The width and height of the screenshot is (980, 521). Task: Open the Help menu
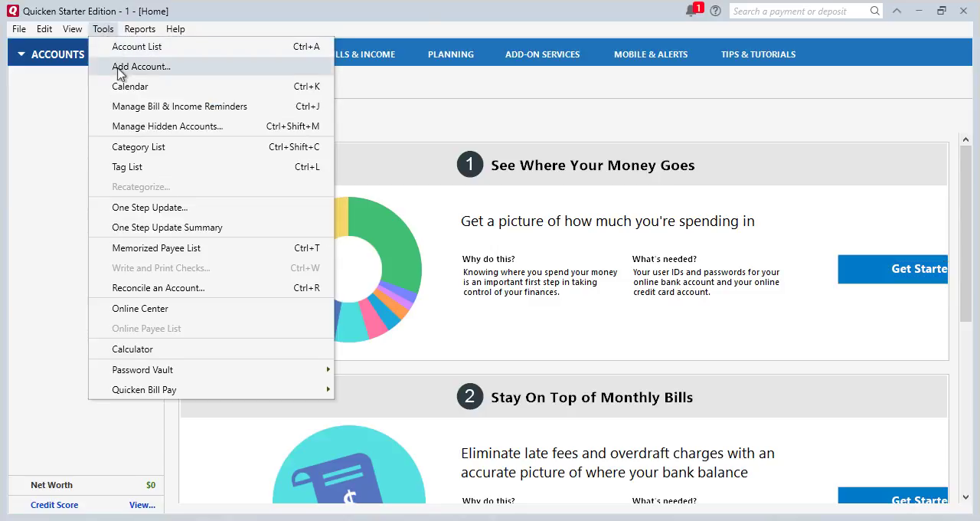pos(175,29)
